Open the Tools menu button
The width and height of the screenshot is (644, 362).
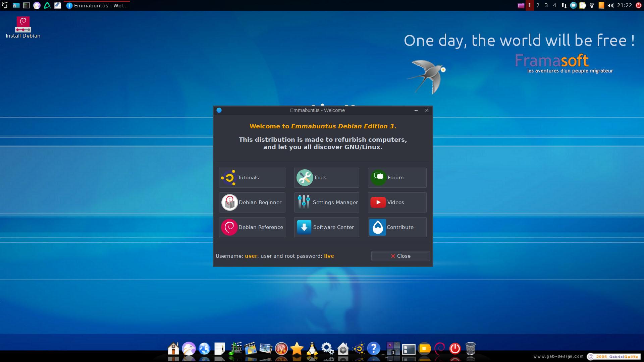(326, 178)
